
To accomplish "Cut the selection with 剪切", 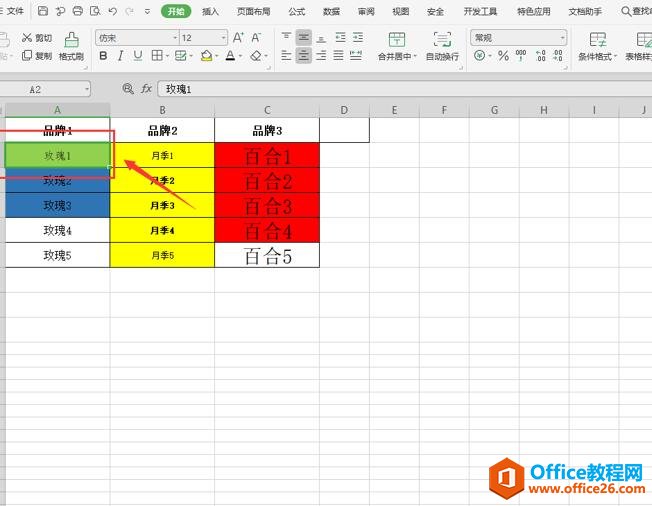I will pyautogui.click(x=37, y=38).
